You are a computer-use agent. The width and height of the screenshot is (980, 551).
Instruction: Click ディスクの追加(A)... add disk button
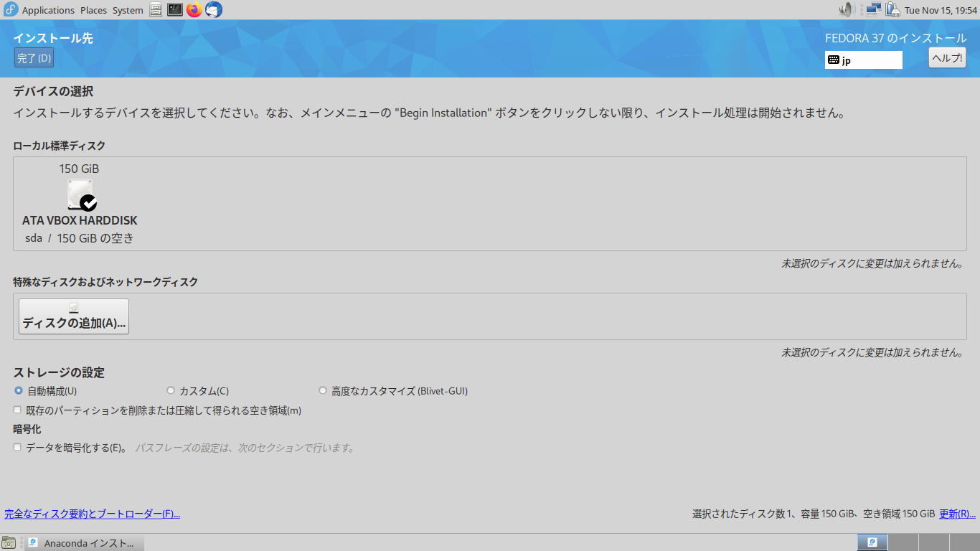[74, 316]
